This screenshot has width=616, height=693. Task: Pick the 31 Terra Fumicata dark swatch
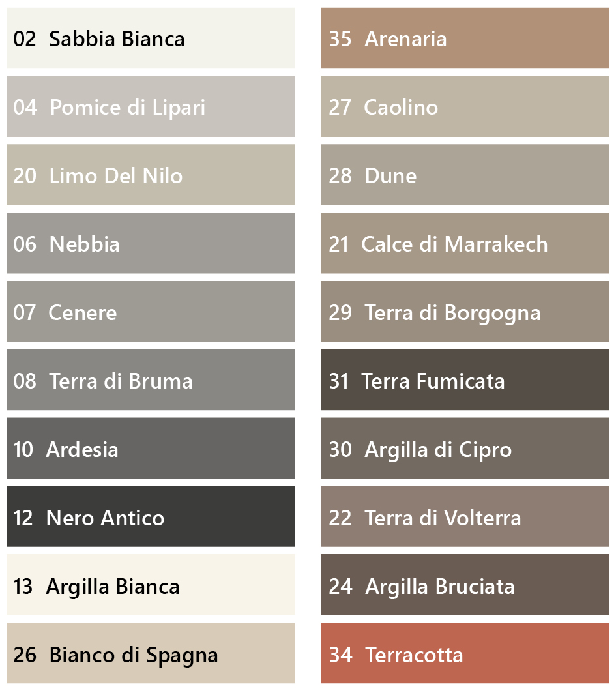pyautogui.click(x=465, y=380)
